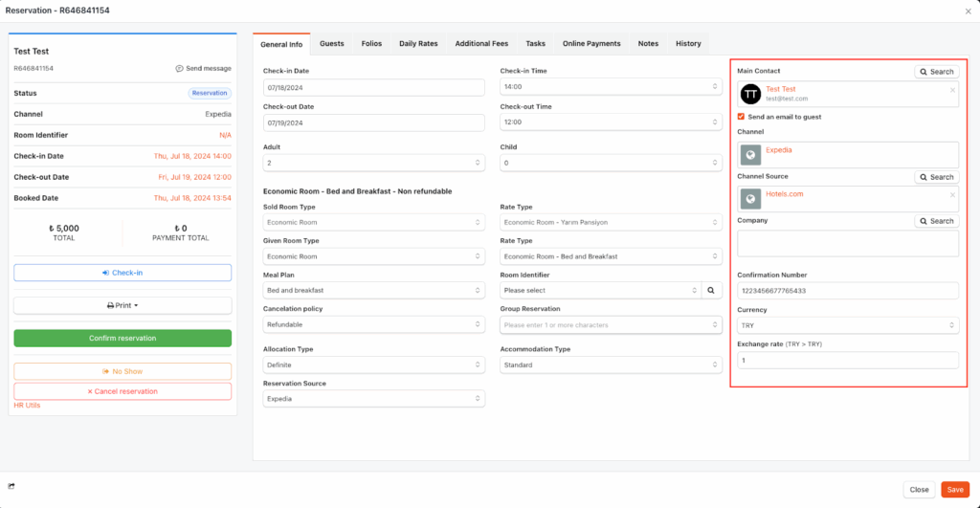980x508 pixels.
Task: Click the Confirmation Number input field
Action: coord(847,291)
